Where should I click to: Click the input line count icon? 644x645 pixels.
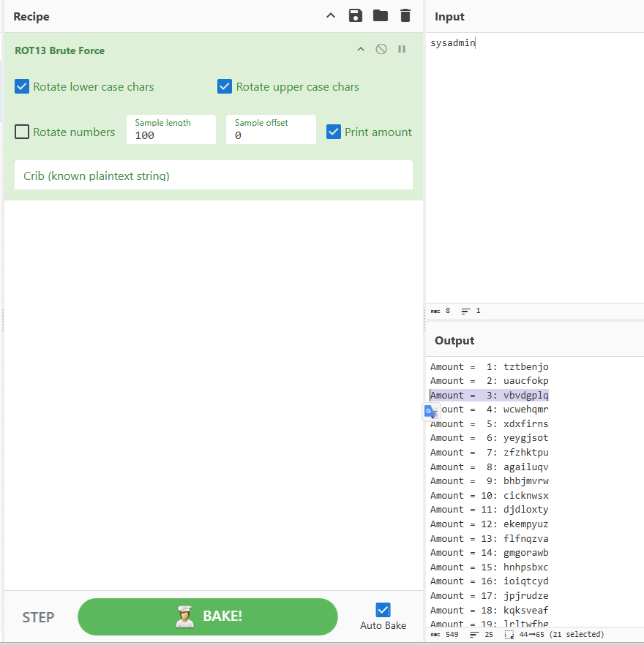click(x=465, y=311)
